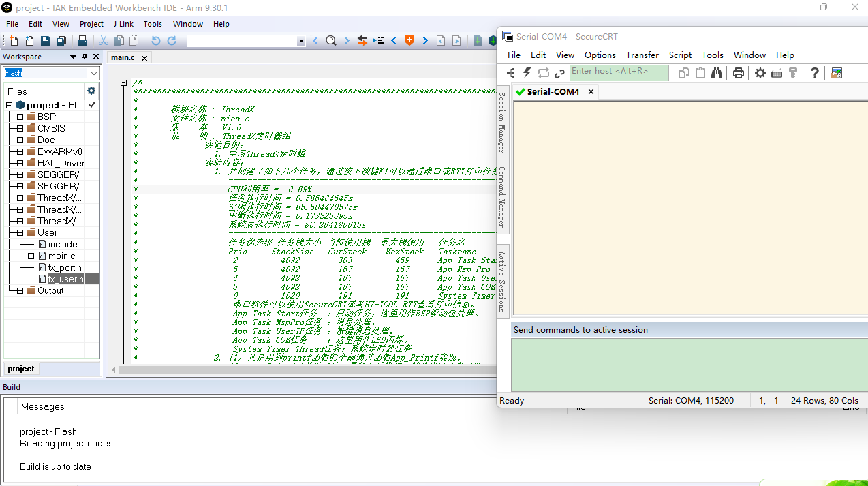
Task: Select the Doc folder in Workspace
Action: point(46,140)
